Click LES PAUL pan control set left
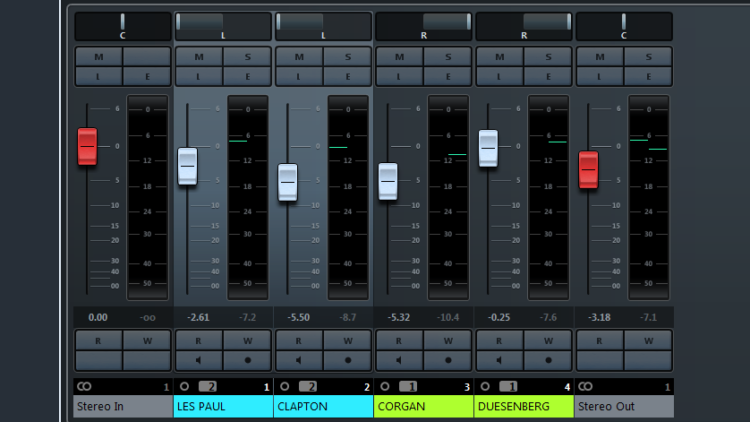Viewport: 750px width, 422px height. tap(223, 26)
